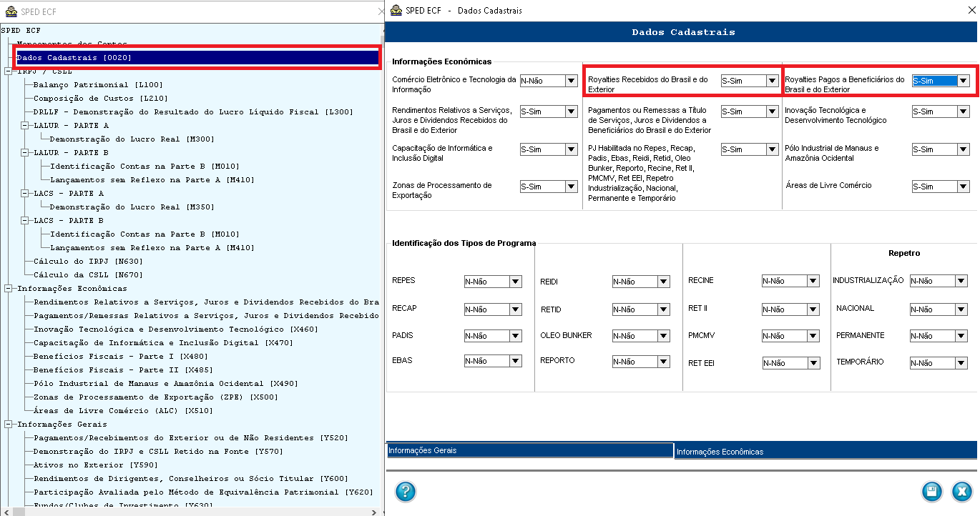The image size is (980, 516).
Task: Select Capacitação de Informática [X470] item
Action: tap(162, 342)
